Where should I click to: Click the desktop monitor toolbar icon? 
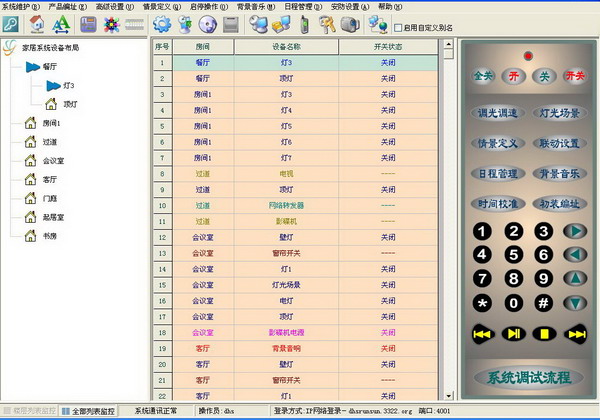[x=258, y=24]
